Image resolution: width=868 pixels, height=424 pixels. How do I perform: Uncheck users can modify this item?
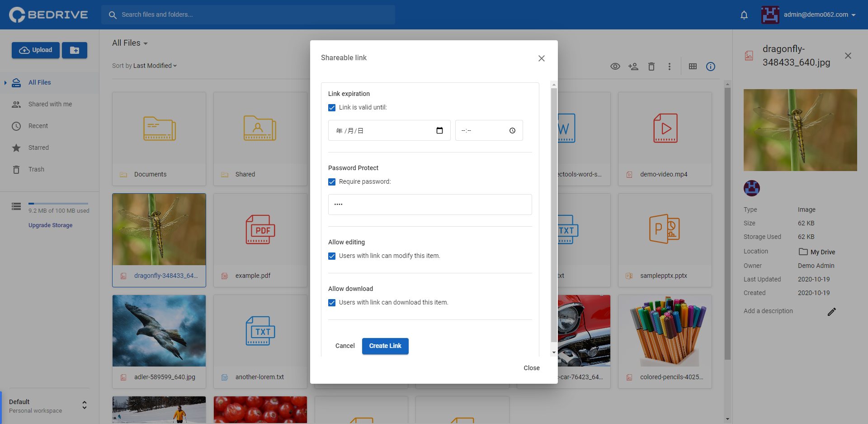(332, 256)
